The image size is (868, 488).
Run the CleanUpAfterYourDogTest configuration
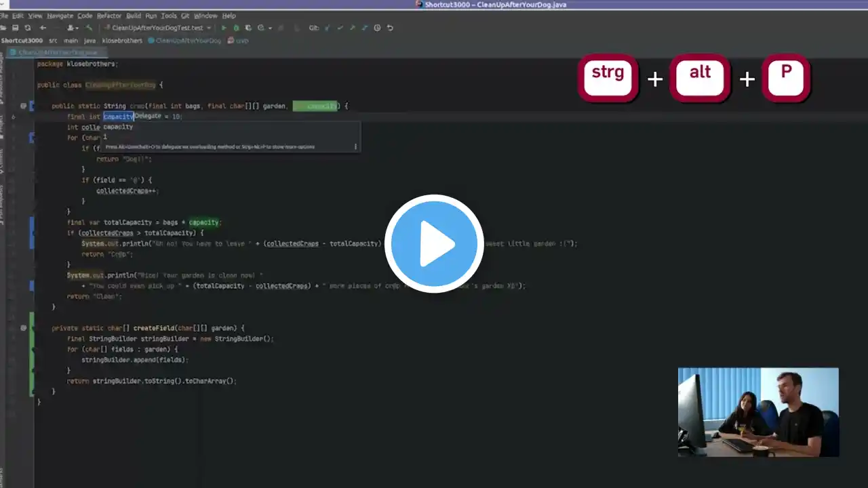pyautogui.click(x=224, y=28)
